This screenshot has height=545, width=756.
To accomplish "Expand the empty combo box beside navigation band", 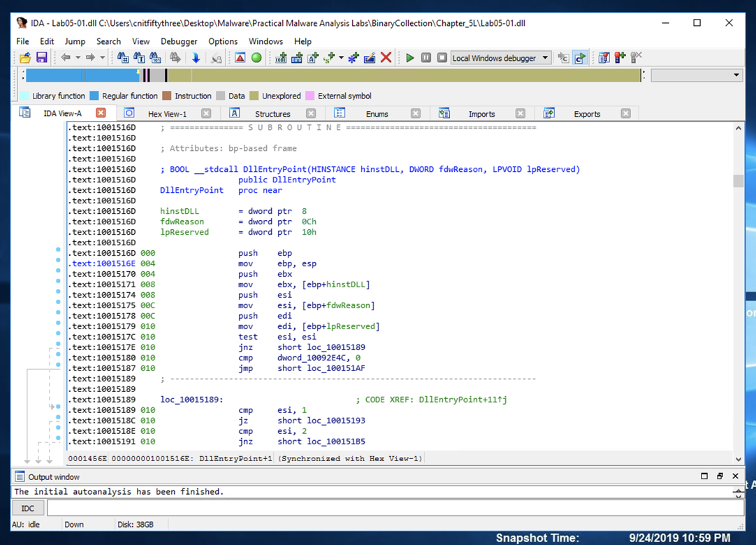I will click(736, 75).
